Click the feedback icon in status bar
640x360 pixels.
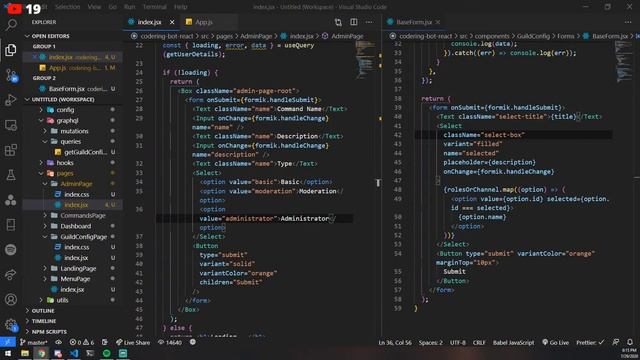coord(616,342)
